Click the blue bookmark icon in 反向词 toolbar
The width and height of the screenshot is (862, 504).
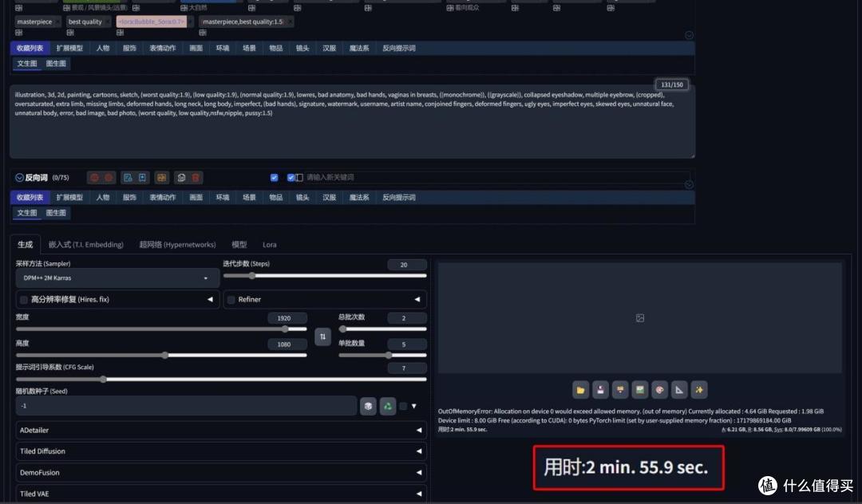click(x=142, y=177)
